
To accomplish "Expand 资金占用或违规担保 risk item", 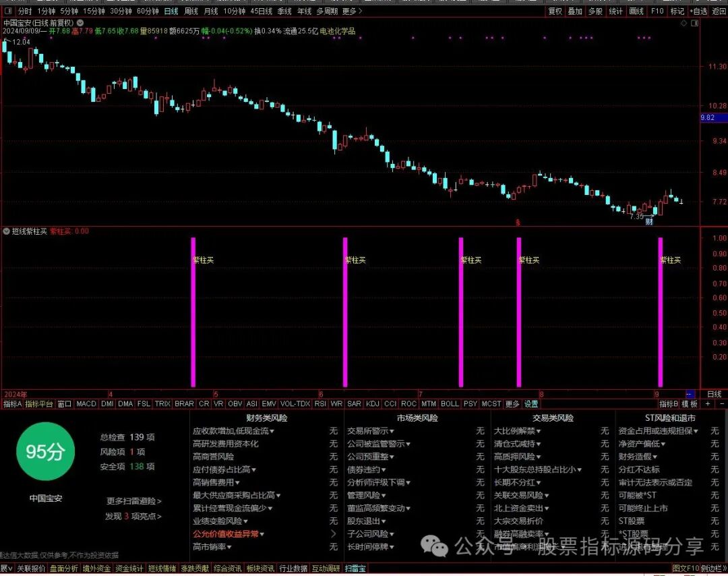I will (659, 431).
